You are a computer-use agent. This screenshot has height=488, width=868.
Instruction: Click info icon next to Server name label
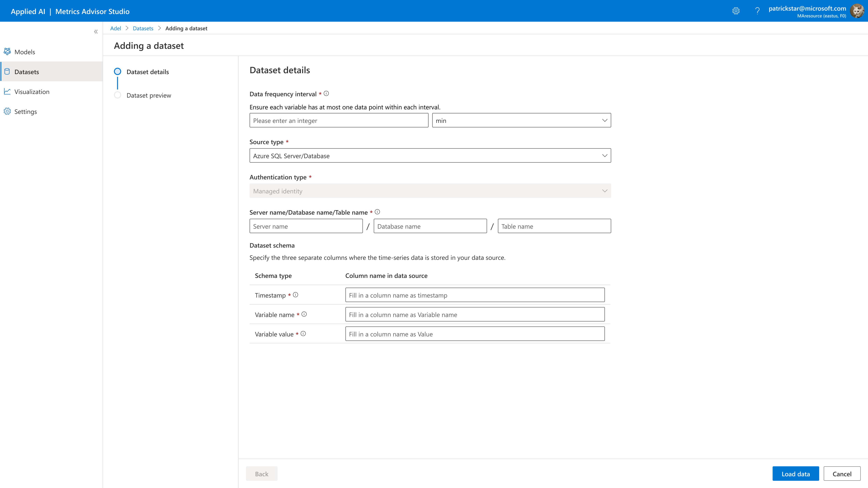377,212
